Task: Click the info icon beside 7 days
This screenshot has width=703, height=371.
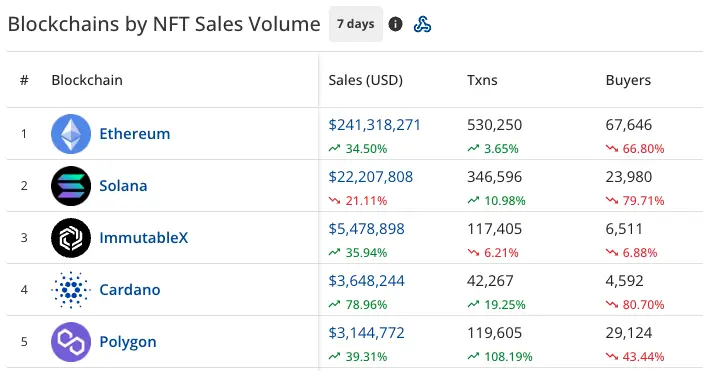Action: click(x=395, y=24)
